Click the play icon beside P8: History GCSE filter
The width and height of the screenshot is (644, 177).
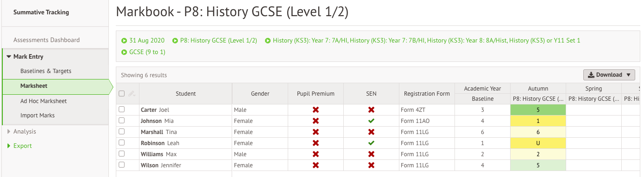coord(175,41)
